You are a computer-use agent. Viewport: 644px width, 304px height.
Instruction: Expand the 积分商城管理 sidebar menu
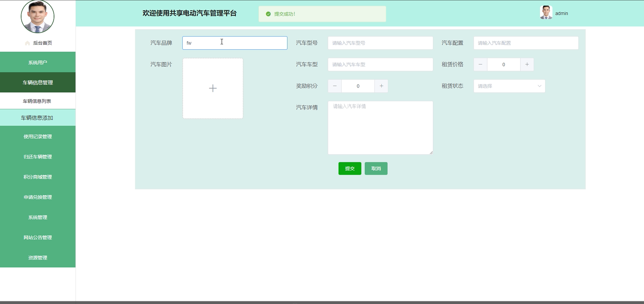click(38, 177)
